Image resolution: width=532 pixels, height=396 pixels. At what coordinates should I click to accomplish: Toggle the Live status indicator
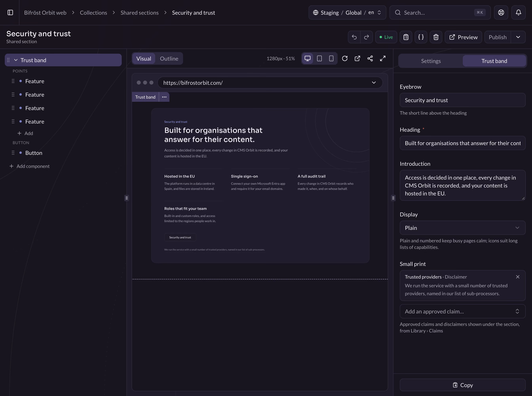tap(386, 37)
